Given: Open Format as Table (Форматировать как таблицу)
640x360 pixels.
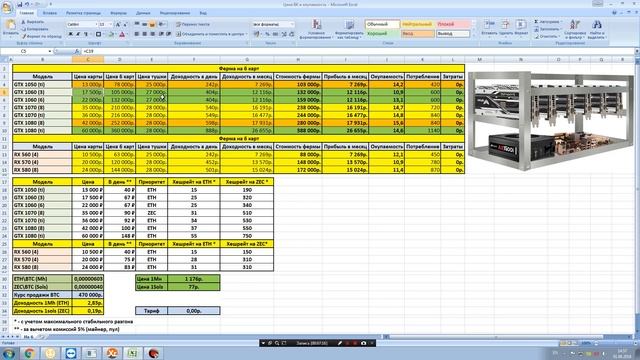Looking at the screenshot, I should (x=349, y=29).
